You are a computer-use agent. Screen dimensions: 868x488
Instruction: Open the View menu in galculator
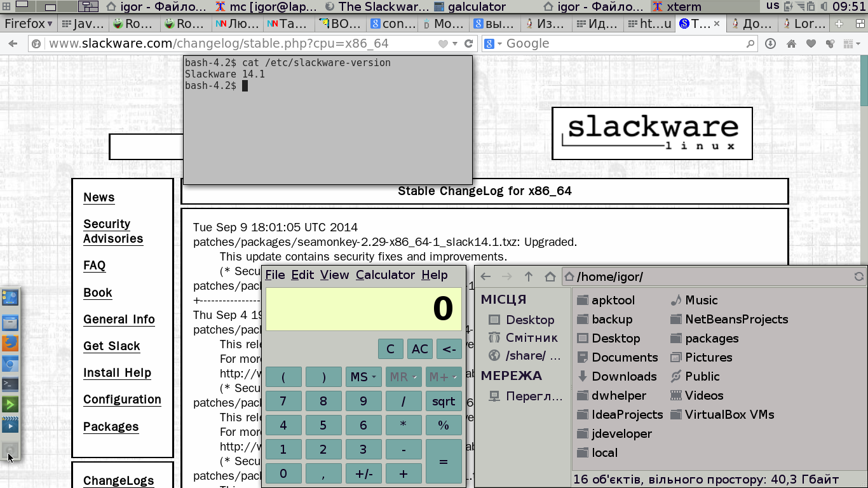(x=335, y=274)
